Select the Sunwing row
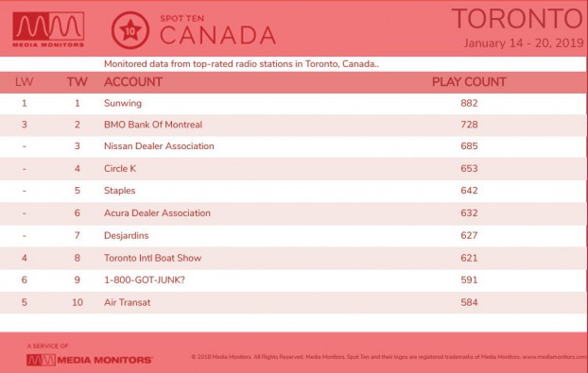 click(293, 103)
